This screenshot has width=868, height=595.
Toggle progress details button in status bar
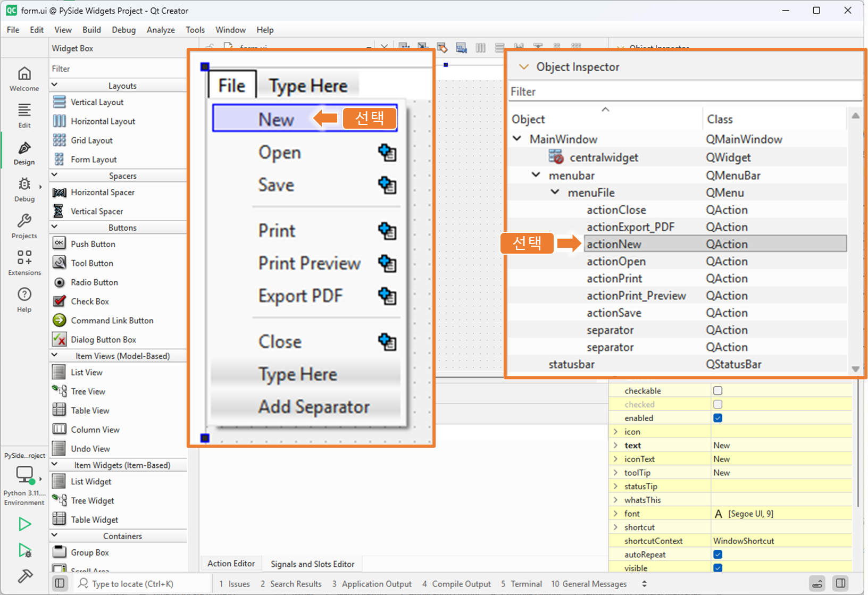coord(817,583)
